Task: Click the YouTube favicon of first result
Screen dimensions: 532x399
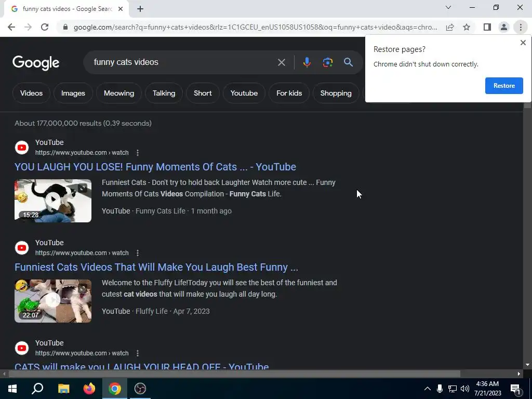Action: 22,148
